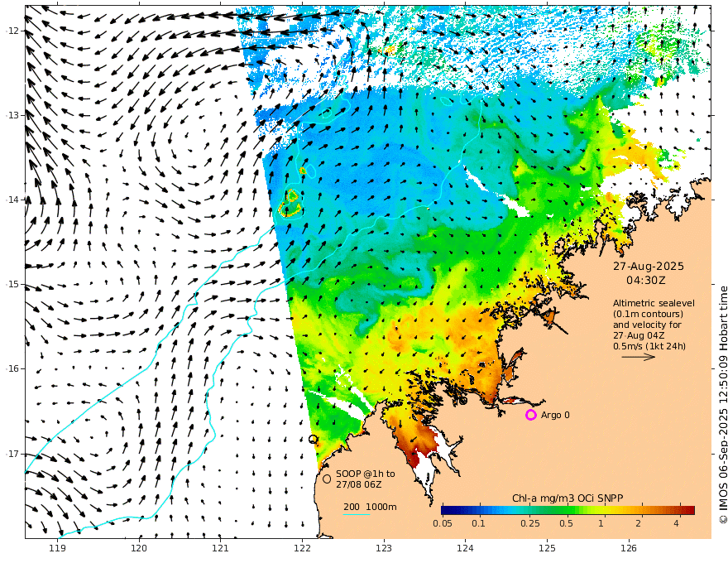Click the IMOS copyright timestamp text
This screenshot has width=728, height=563.
[722, 405]
